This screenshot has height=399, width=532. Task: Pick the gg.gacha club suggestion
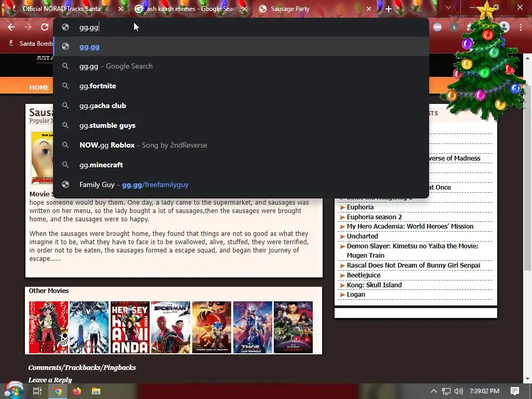tap(241, 105)
